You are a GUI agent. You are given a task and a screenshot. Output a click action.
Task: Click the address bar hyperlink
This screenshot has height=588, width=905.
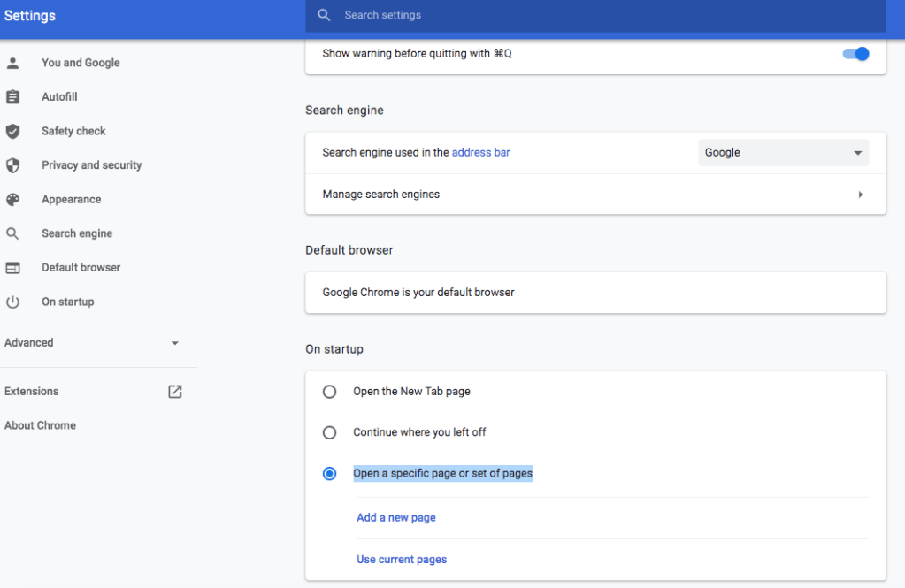pos(480,152)
